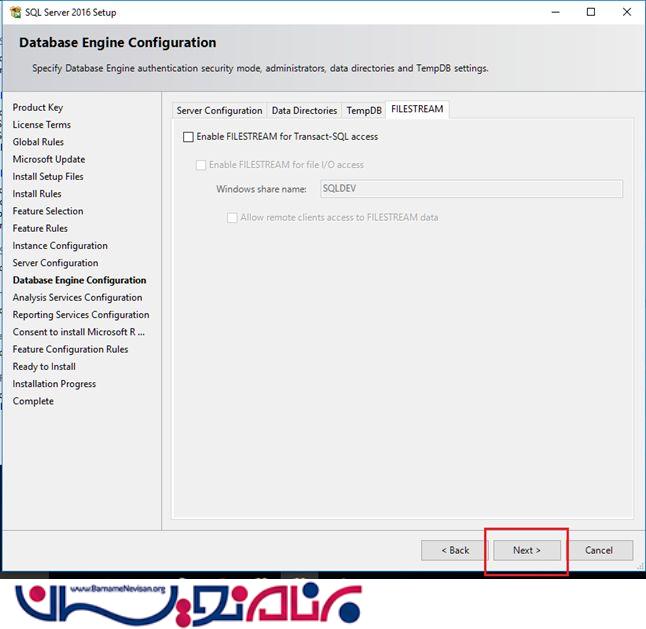Select the TempDB tab

364,111
